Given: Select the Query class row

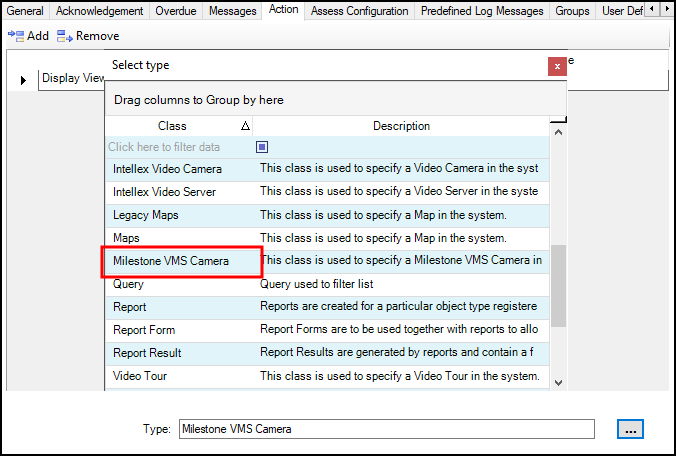Looking at the screenshot, I should pyautogui.click(x=327, y=284).
